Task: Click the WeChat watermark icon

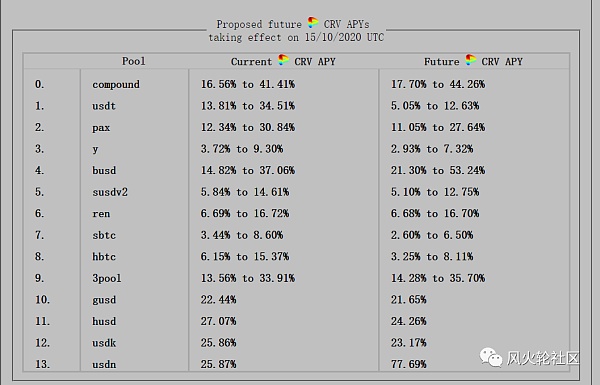Action: 491,357
